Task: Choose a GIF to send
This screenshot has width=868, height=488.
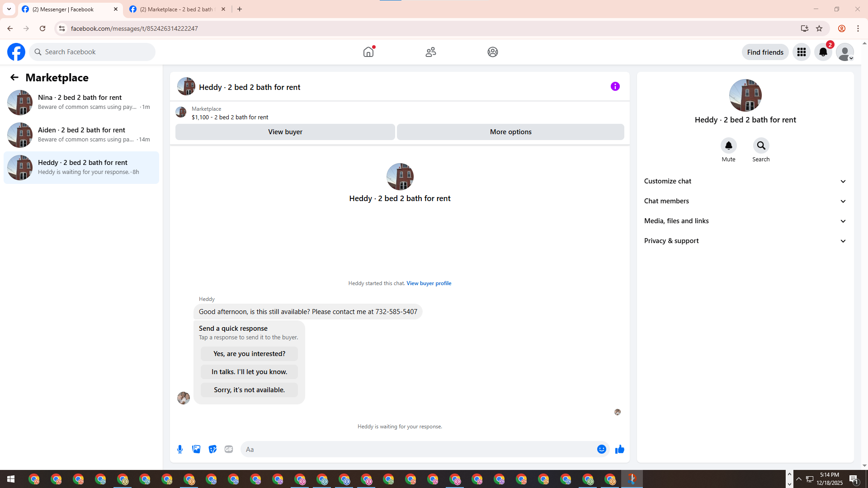Action: [x=229, y=449]
